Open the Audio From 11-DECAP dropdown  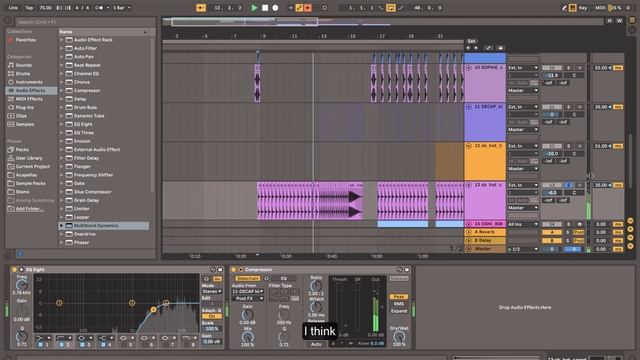point(248,291)
